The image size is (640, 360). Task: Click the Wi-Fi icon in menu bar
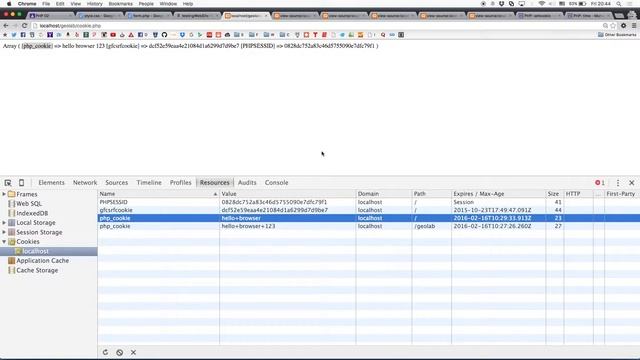click(542, 4)
